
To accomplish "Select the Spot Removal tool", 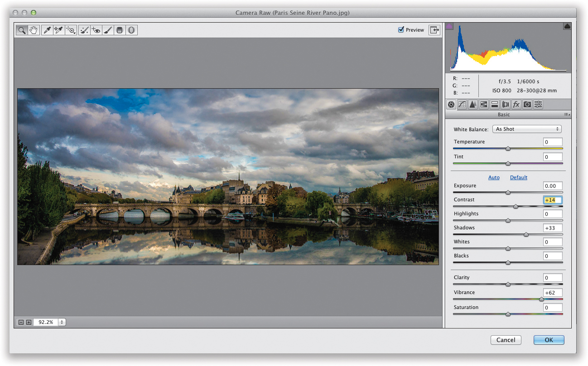I will coord(84,30).
